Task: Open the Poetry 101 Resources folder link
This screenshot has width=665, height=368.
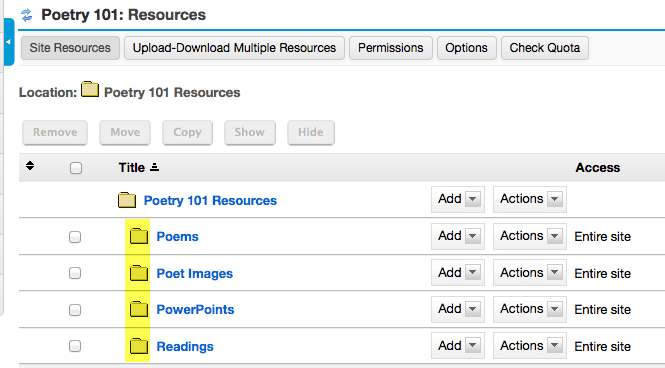Action: 210,201
